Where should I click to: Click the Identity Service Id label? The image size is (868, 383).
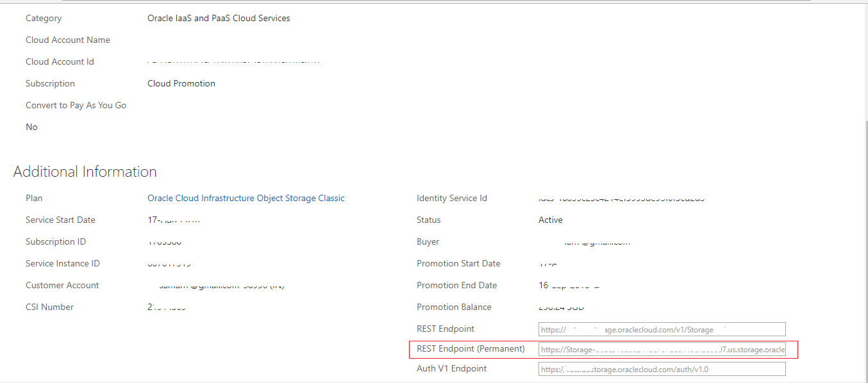click(452, 199)
